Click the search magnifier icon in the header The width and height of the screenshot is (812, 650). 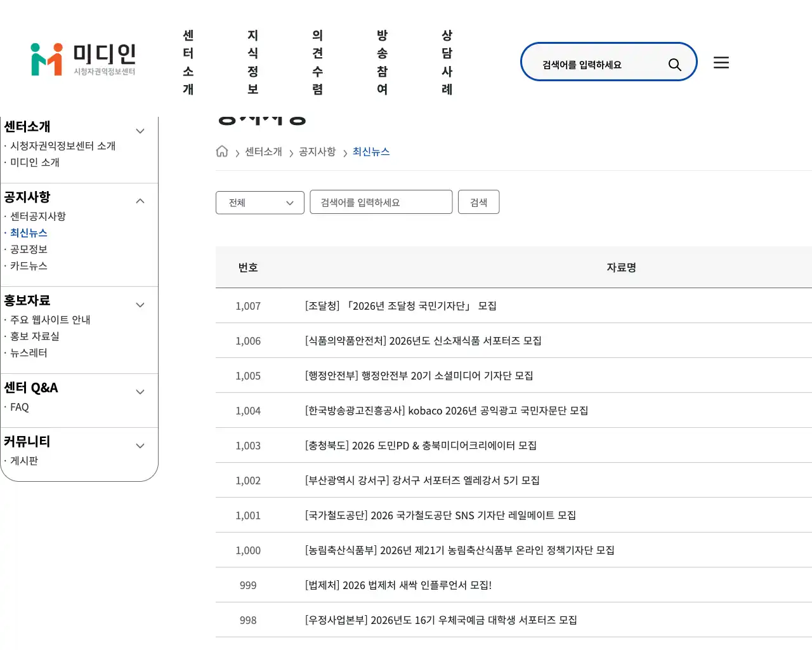point(674,62)
